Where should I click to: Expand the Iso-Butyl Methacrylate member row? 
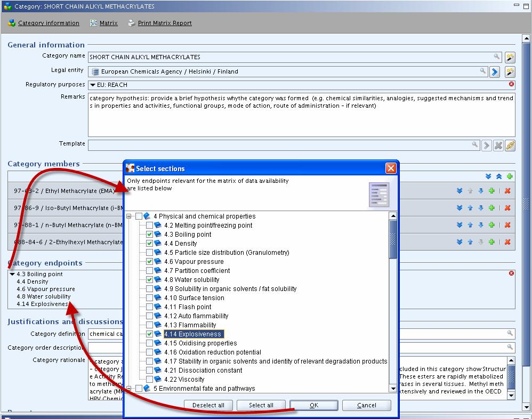tap(460, 207)
